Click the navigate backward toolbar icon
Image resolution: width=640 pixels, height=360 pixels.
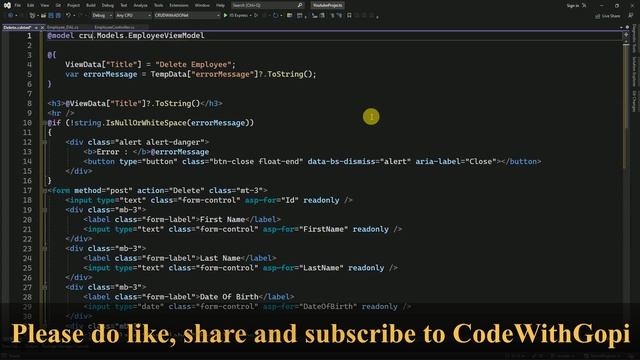[10, 16]
